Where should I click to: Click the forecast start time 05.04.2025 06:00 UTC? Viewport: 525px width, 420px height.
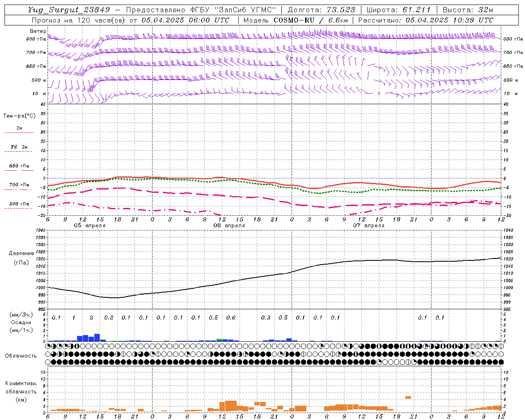[185, 20]
